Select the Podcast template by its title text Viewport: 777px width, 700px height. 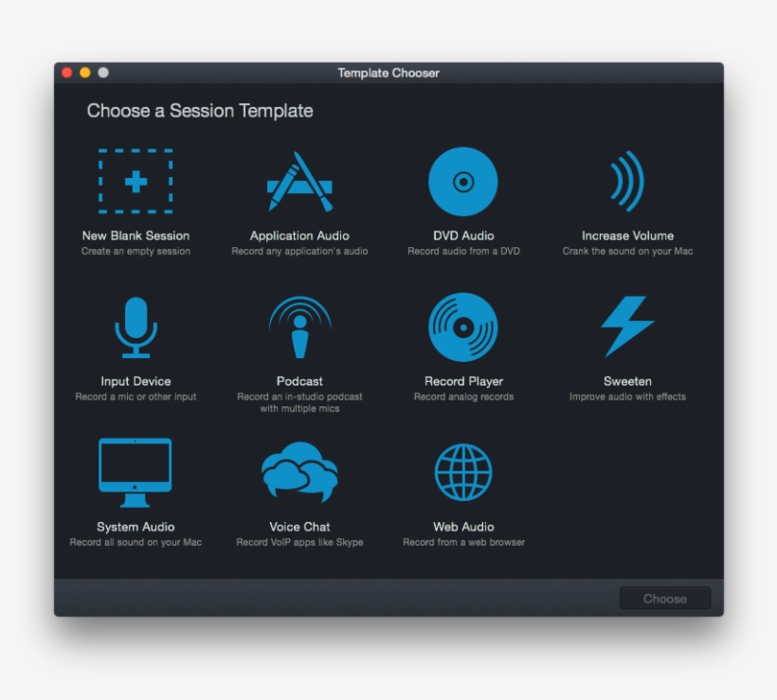click(x=298, y=381)
